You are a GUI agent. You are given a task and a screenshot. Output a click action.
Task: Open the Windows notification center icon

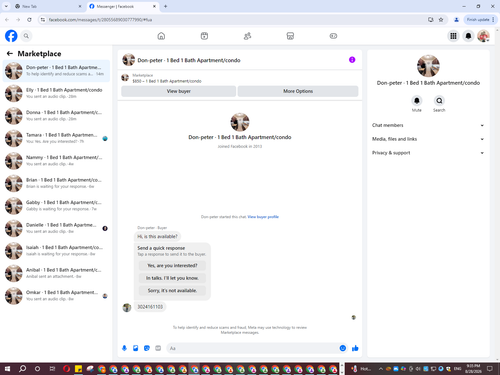click(490, 369)
